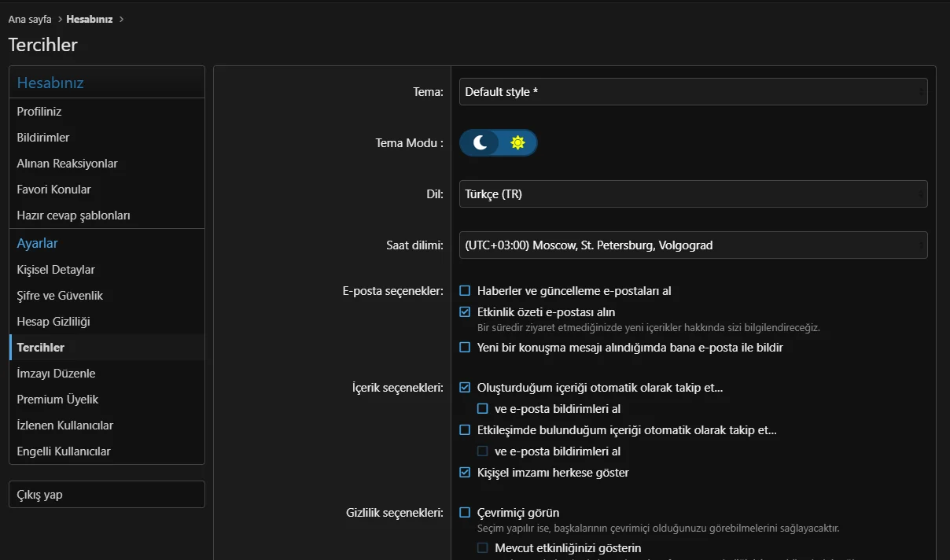The height and width of the screenshot is (560, 950).
Task: Click the Çıkış yap logout link
Action: click(39, 495)
